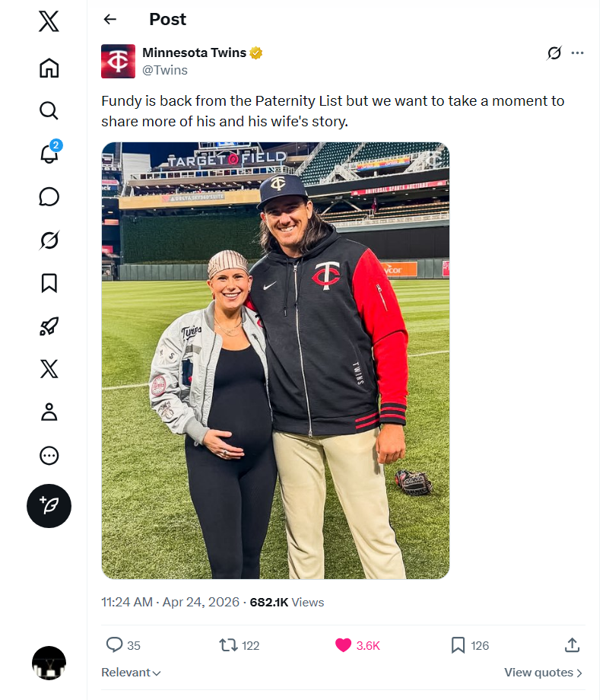Toggle like on the Twins post
606x700 pixels.
tap(344, 645)
